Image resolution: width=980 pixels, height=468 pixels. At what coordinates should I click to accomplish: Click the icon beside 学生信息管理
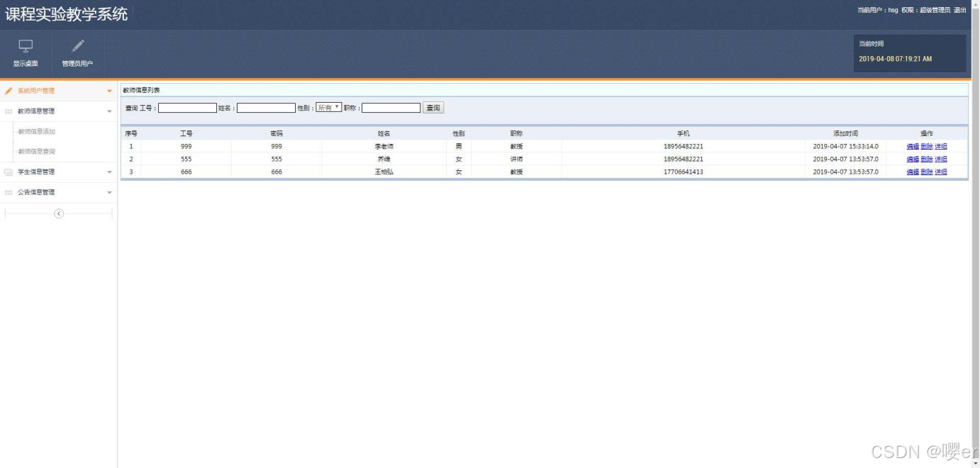[9, 172]
